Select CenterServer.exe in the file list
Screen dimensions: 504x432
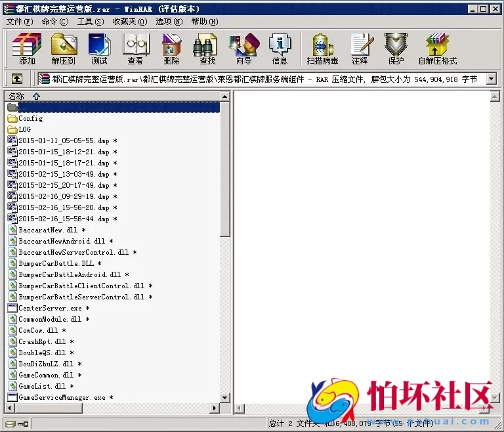(50, 308)
